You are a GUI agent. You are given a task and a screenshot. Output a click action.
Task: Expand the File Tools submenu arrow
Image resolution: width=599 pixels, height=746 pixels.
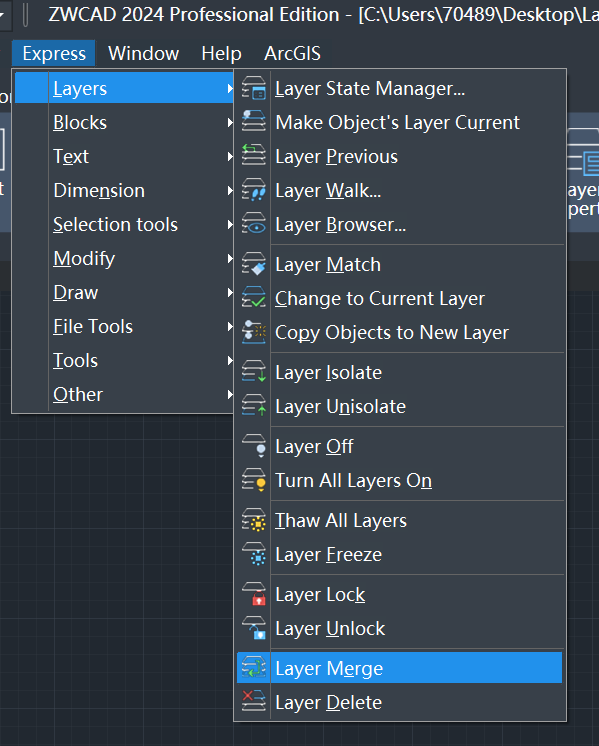click(x=230, y=326)
